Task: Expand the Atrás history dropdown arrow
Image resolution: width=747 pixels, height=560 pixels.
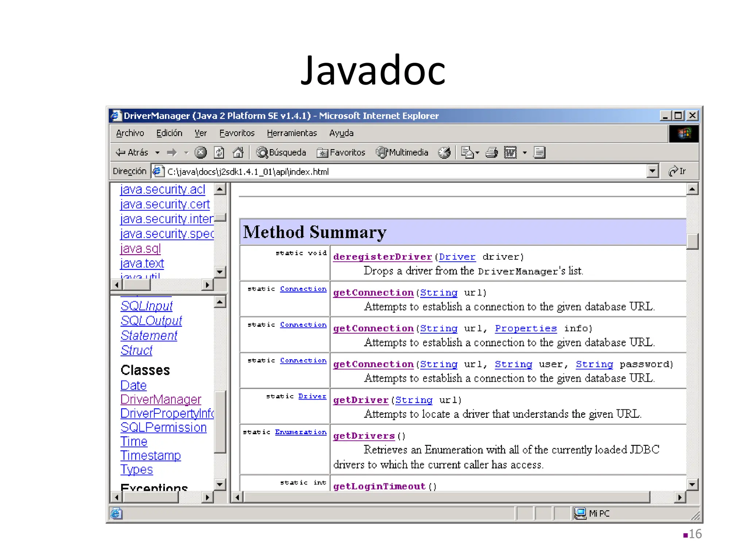Action: [158, 153]
